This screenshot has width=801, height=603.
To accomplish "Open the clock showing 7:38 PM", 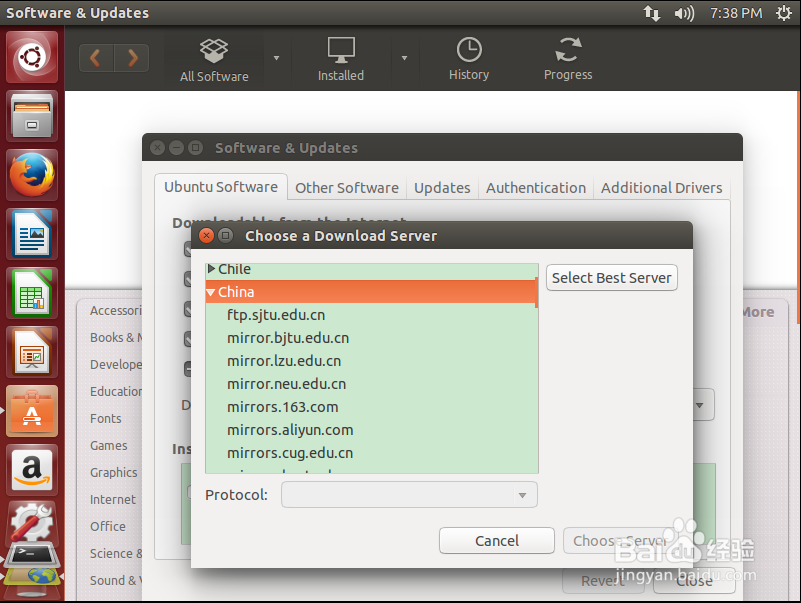I will [x=736, y=13].
